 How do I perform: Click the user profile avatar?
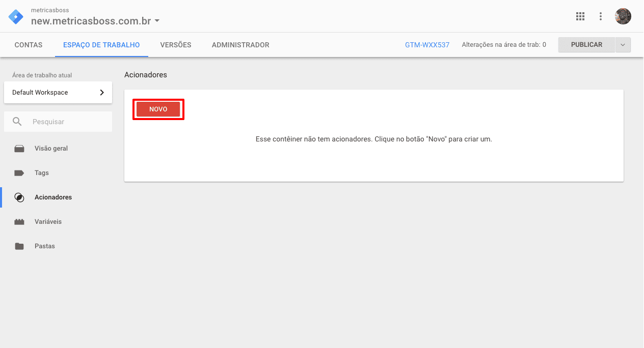[623, 16]
